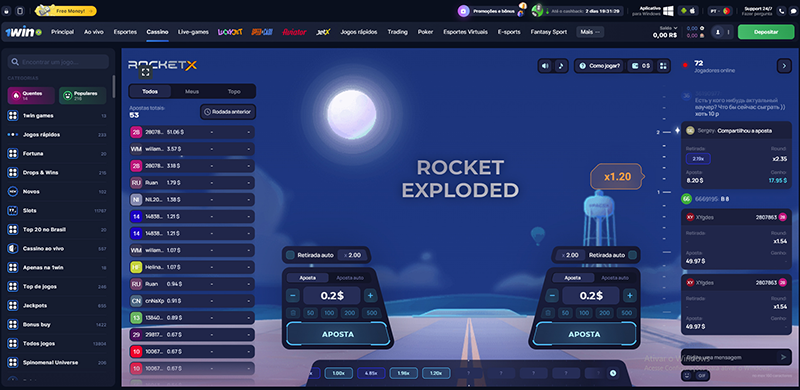Open Promoções e bônus gift icon
The height and width of the screenshot is (390, 800).
pyautogui.click(x=463, y=11)
